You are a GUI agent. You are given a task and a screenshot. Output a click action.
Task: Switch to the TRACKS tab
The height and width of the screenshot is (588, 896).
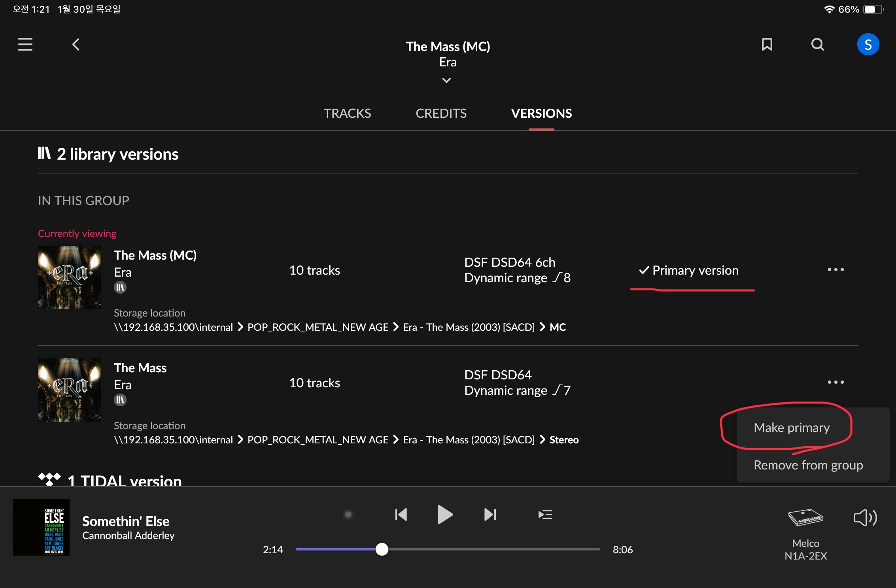pyautogui.click(x=347, y=113)
